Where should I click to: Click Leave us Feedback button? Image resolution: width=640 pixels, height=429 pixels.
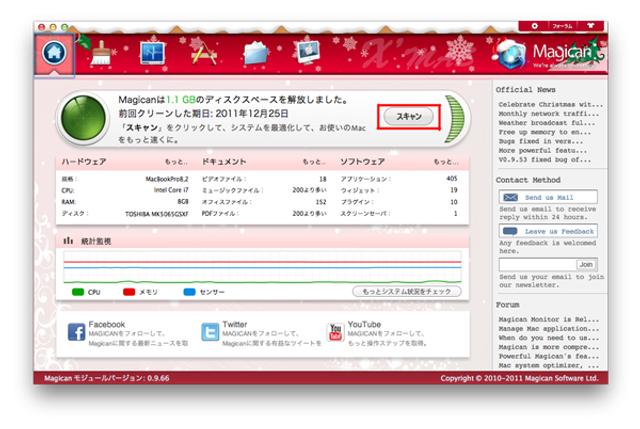click(x=547, y=231)
